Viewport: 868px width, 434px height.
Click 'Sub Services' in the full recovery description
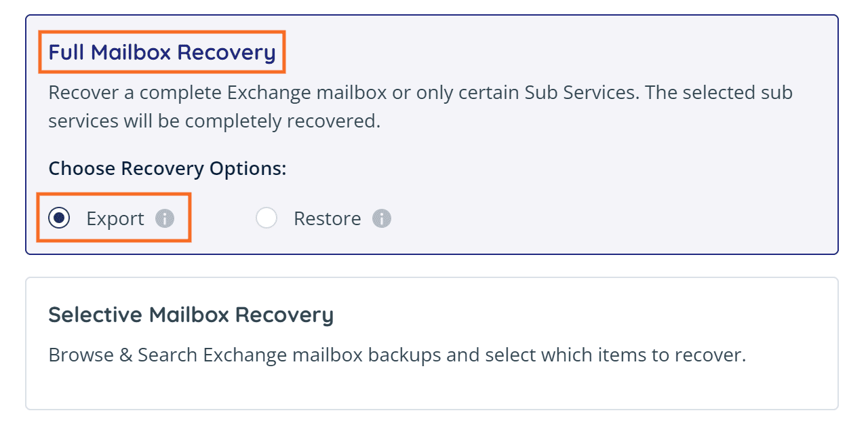tap(580, 92)
